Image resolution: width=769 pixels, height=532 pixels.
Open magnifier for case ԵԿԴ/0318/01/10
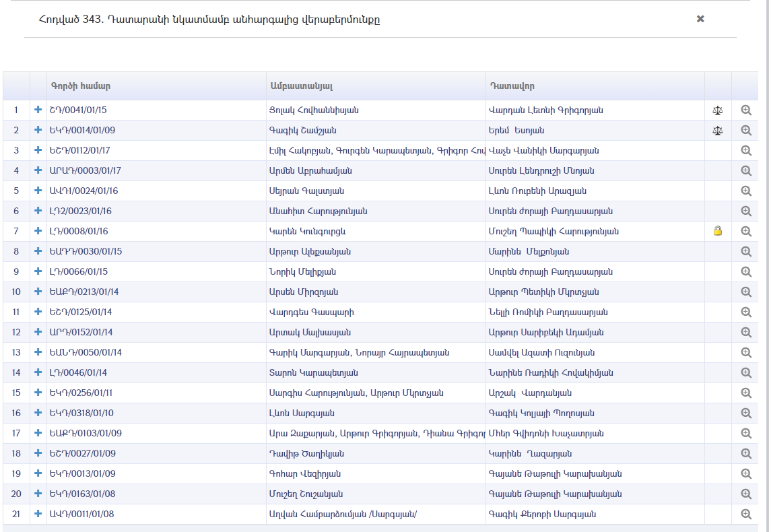point(746,413)
